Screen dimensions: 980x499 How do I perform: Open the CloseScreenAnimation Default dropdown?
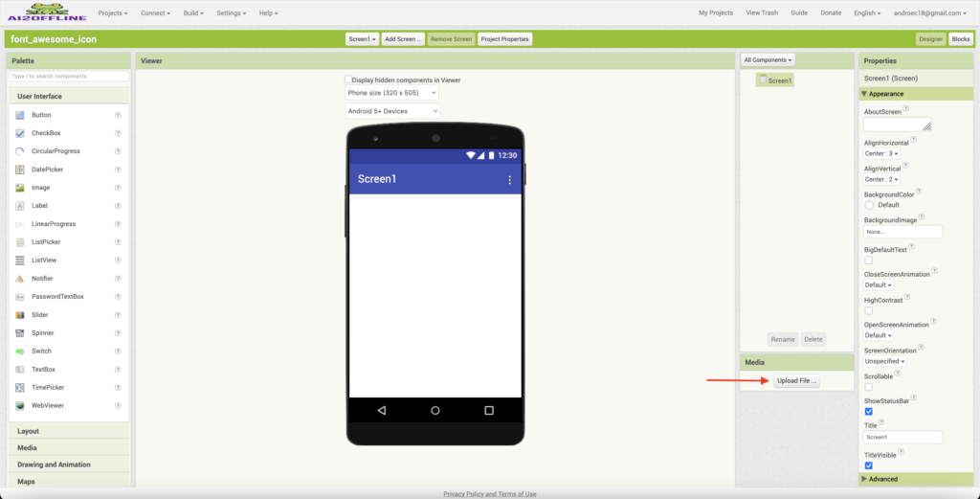click(879, 285)
